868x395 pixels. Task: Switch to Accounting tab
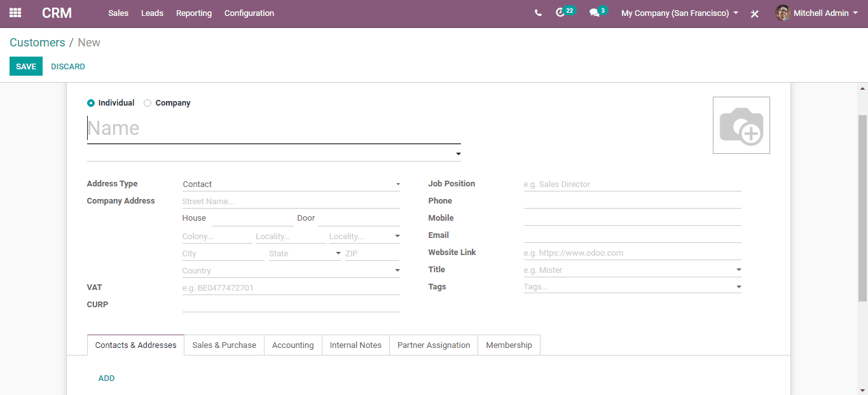click(x=293, y=345)
